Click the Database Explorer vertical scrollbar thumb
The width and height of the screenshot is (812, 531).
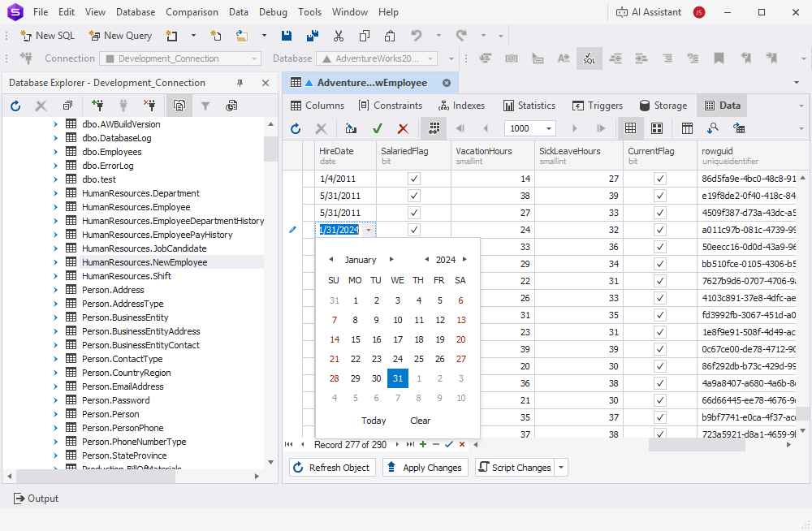[x=270, y=149]
